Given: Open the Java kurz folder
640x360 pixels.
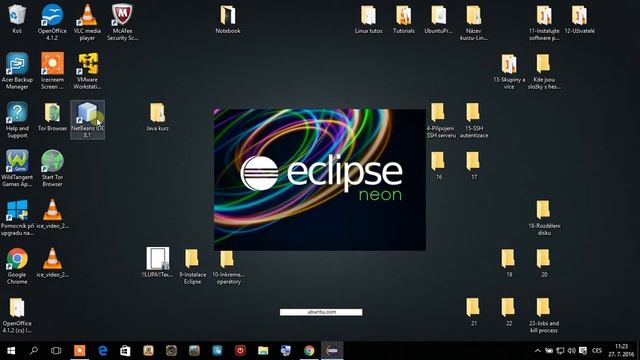Looking at the screenshot, I should [x=157, y=117].
